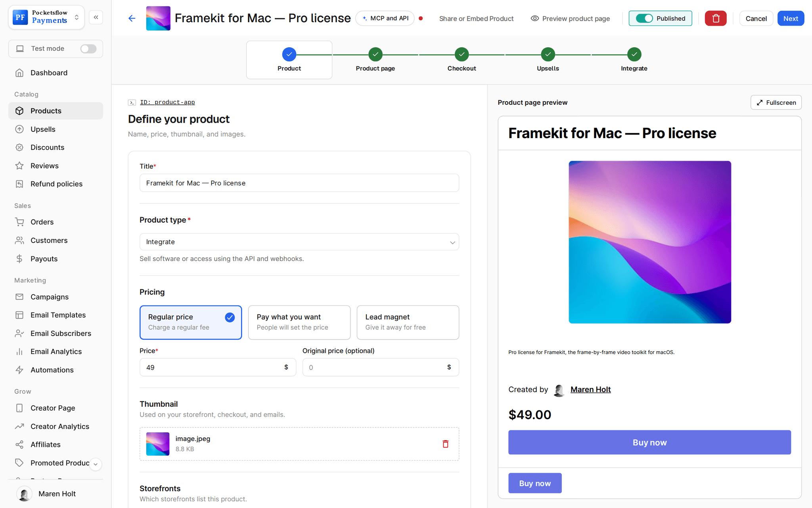Go to the Integrate step

pyautogui.click(x=634, y=60)
